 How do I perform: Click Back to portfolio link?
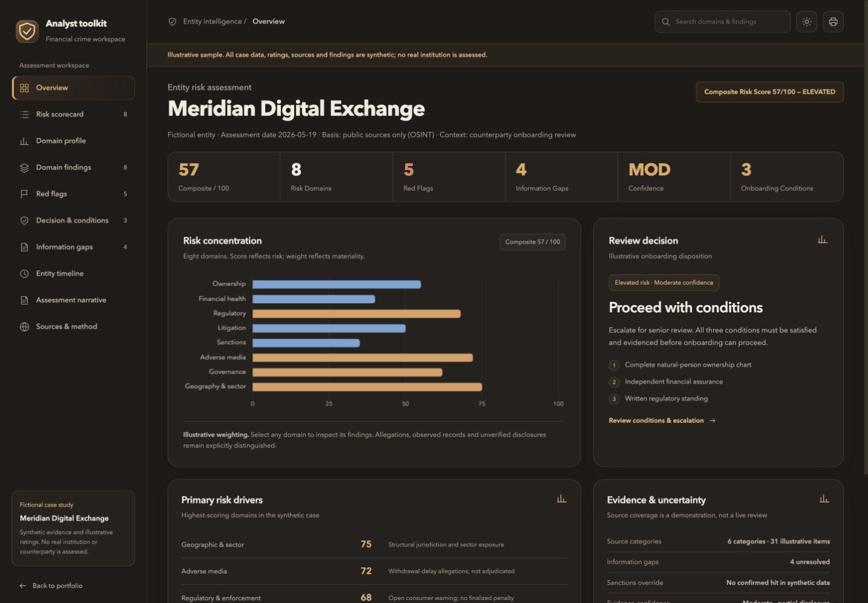[x=51, y=586]
